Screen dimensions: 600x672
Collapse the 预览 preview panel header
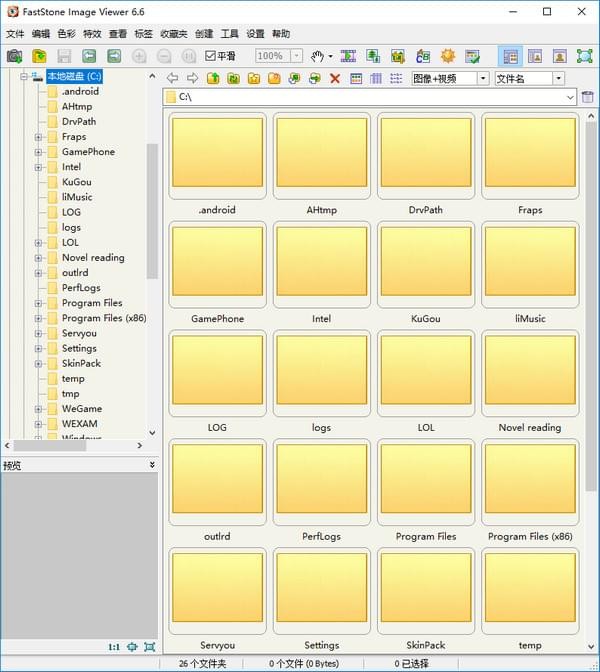pos(152,465)
